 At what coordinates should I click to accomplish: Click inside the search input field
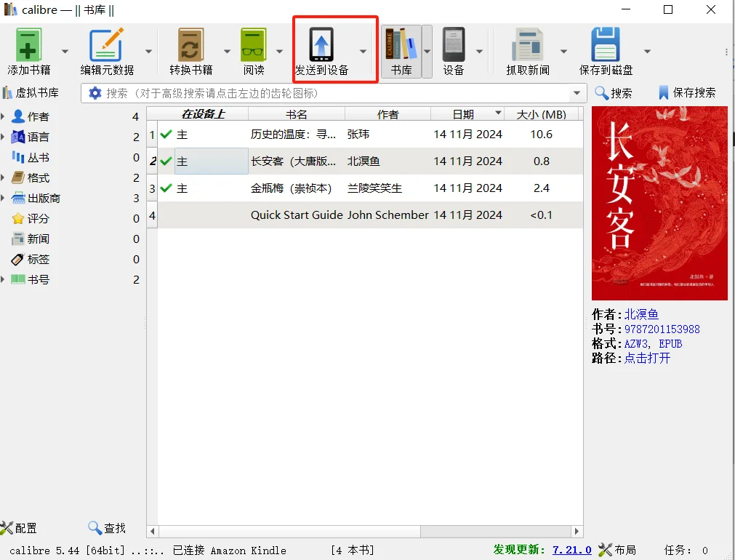tap(335, 93)
